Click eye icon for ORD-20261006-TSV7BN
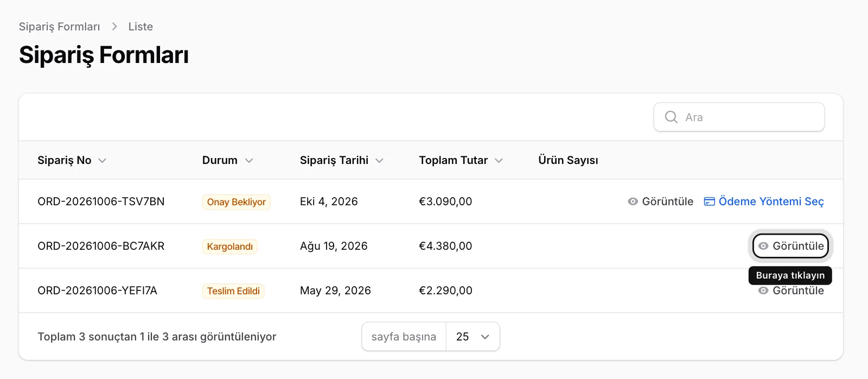The height and width of the screenshot is (379, 868). [x=633, y=201]
